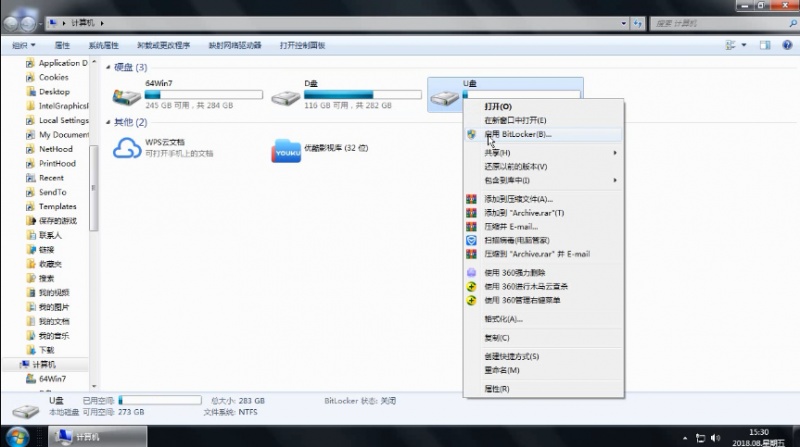Select 启用 BitLocker(B)... menu entry
This screenshot has height=447, width=800.
point(544,134)
